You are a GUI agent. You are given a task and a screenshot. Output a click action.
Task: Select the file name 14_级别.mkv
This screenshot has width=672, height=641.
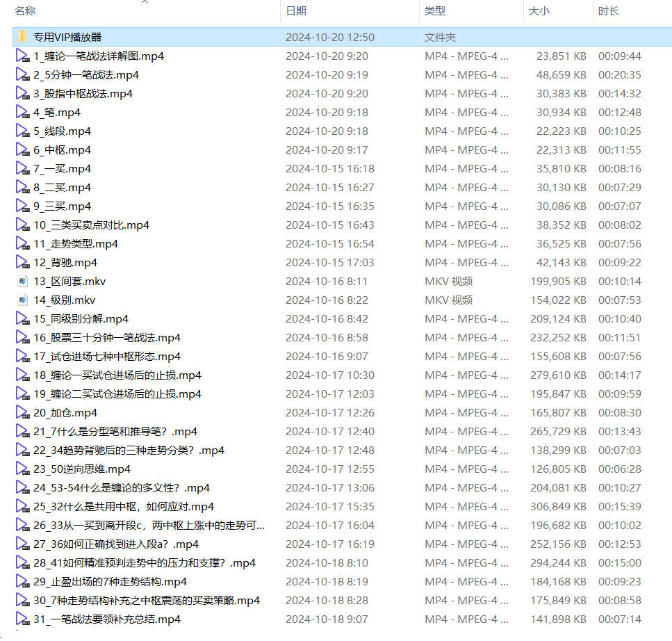65,300
